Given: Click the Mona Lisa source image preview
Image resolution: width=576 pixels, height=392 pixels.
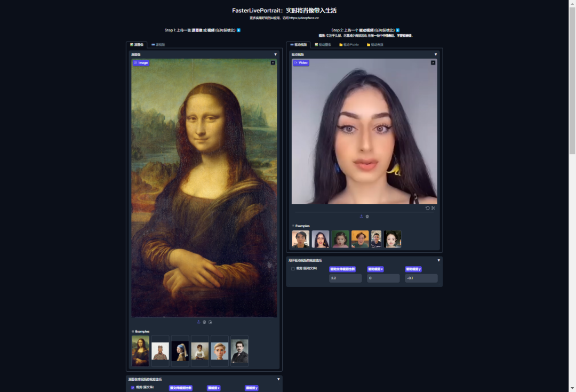Looking at the screenshot, I should point(204,188).
